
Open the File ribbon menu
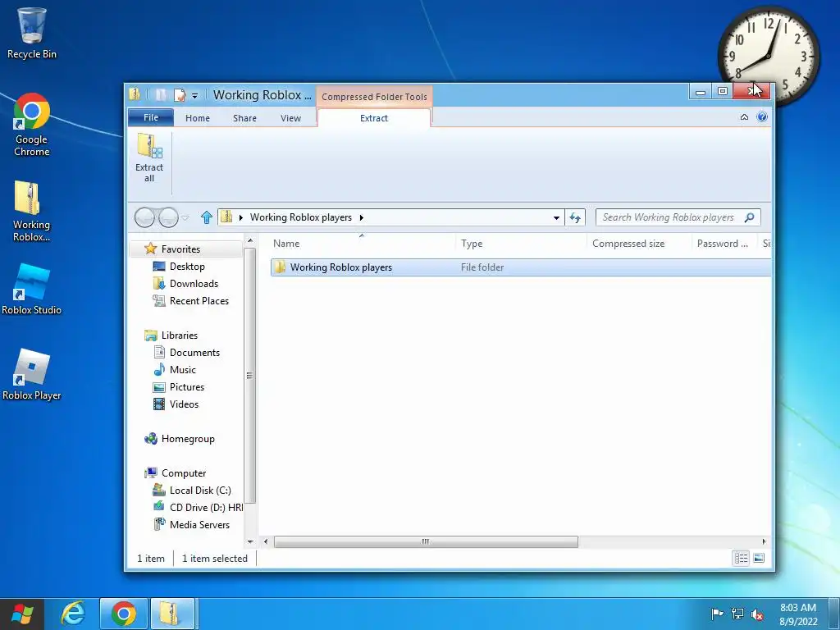click(x=151, y=117)
